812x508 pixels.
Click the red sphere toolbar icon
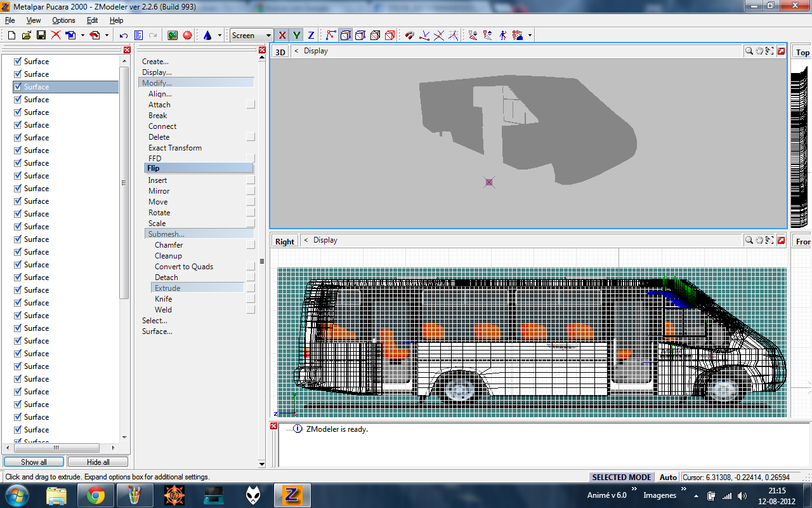(187, 36)
